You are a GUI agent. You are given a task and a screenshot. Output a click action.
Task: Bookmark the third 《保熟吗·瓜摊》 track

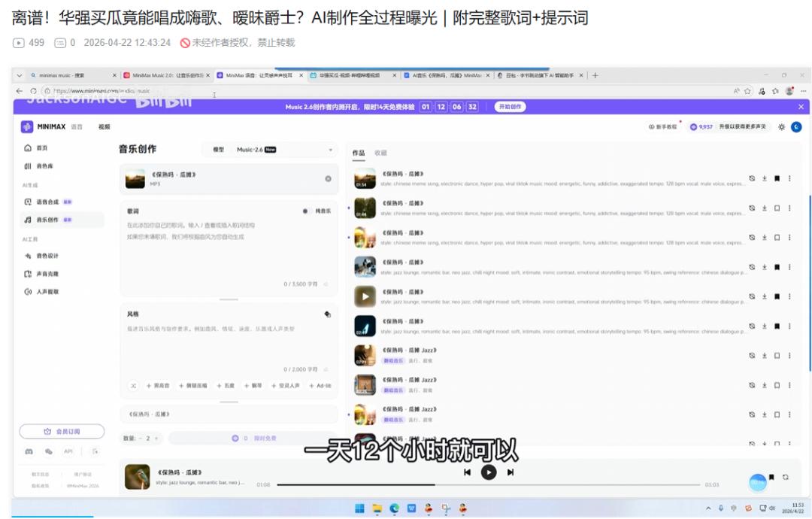pos(777,238)
